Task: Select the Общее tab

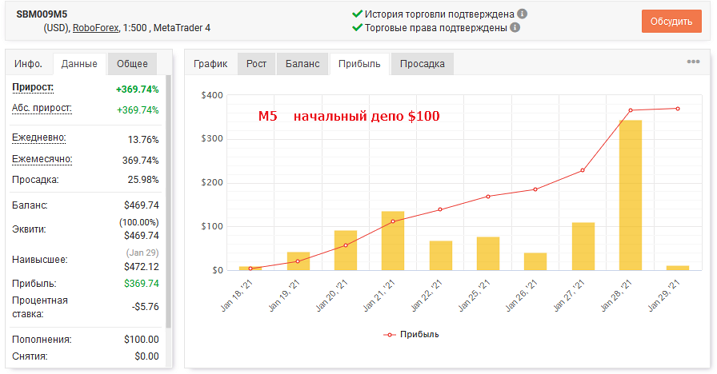Action: [132, 64]
